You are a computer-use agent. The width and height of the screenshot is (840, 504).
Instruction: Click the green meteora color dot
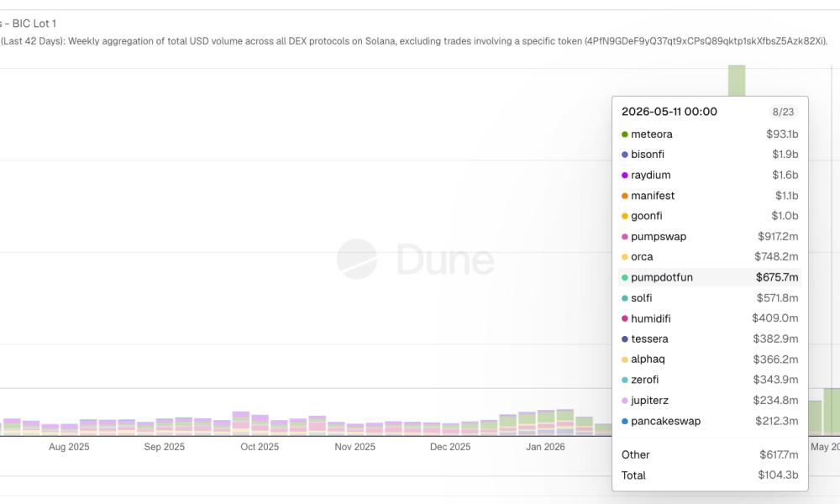[625, 134]
